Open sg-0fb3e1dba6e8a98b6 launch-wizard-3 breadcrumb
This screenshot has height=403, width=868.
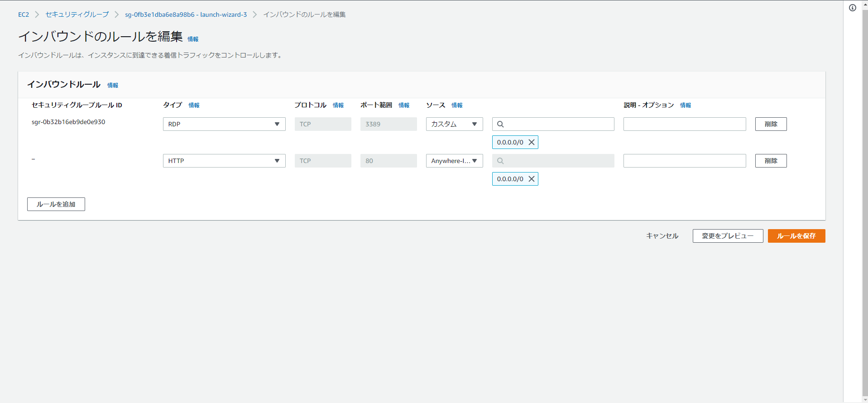point(186,14)
